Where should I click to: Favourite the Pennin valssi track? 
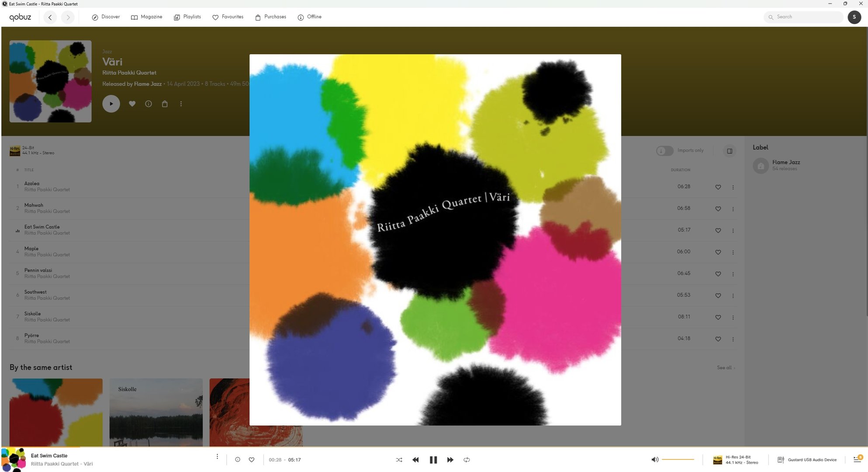pos(718,274)
